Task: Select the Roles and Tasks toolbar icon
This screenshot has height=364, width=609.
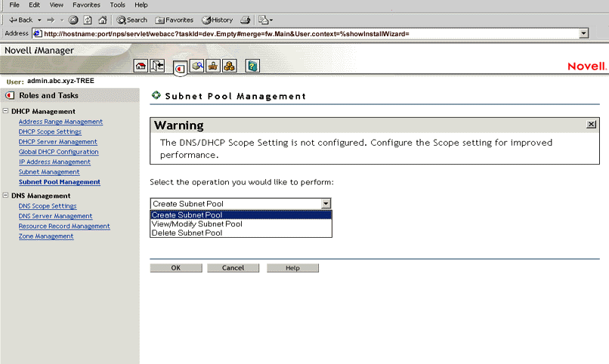Action: (x=180, y=69)
